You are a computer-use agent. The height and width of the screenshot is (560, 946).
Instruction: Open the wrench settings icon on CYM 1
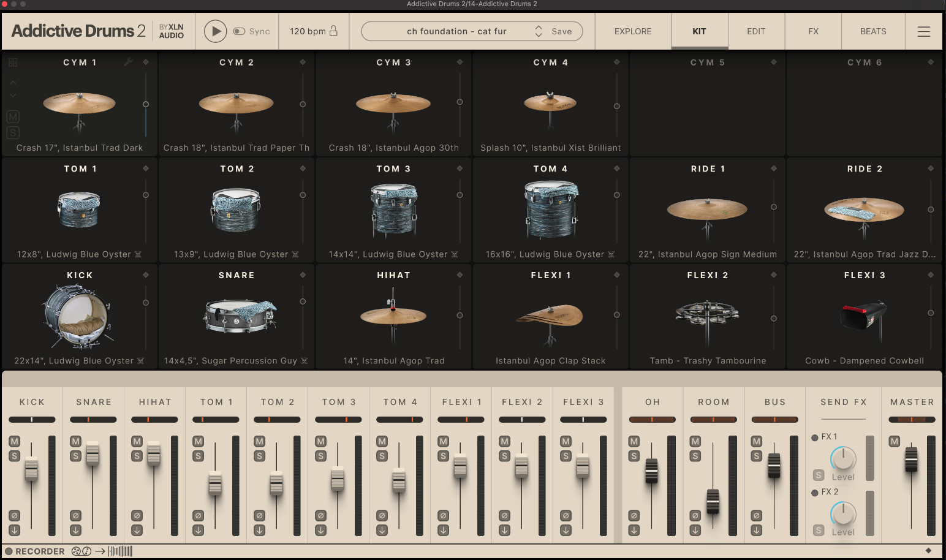[x=129, y=62]
